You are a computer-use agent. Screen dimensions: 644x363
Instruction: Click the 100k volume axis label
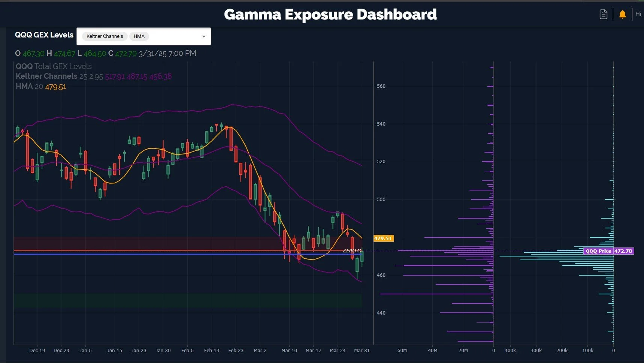pos(588,350)
